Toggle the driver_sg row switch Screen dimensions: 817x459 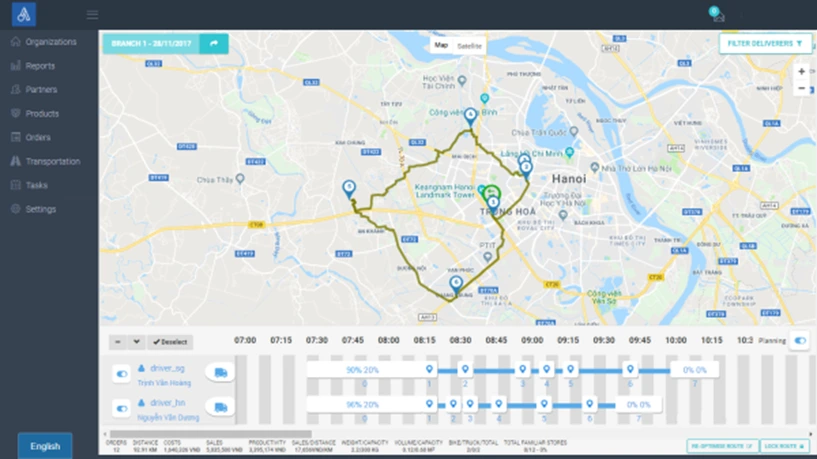(121, 374)
